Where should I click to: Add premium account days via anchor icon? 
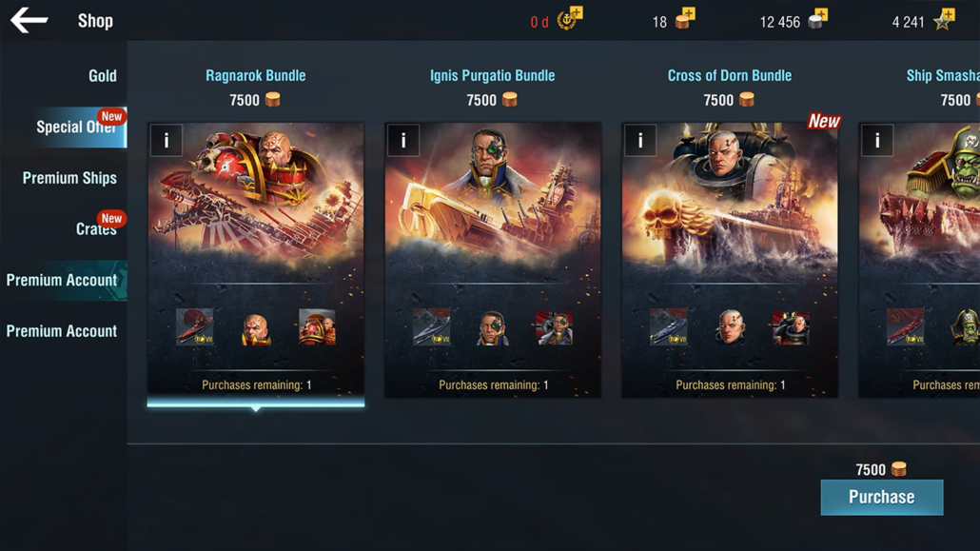coord(569,19)
